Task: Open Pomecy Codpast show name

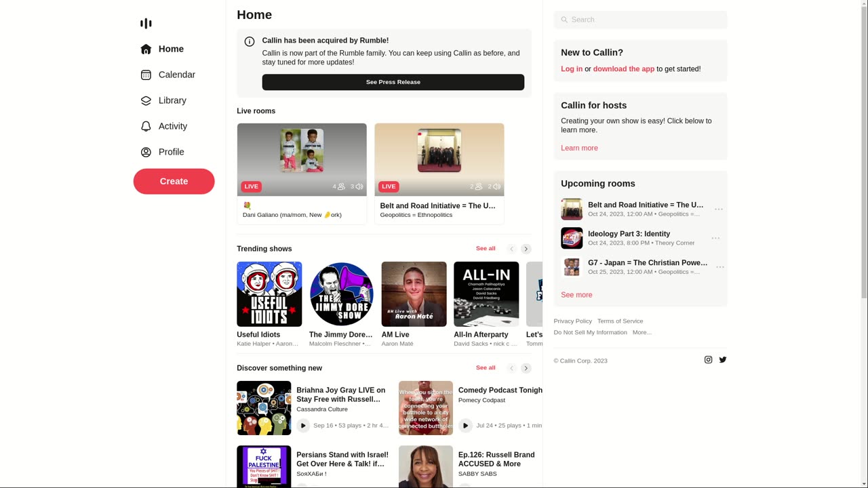Action: click(482, 401)
